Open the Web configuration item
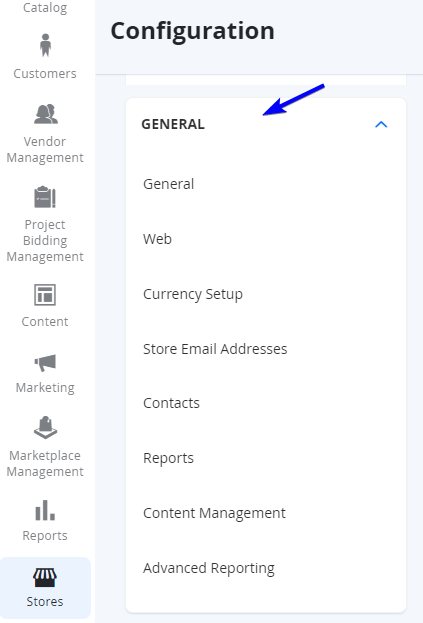423x623 pixels. pyautogui.click(x=157, y=239)
